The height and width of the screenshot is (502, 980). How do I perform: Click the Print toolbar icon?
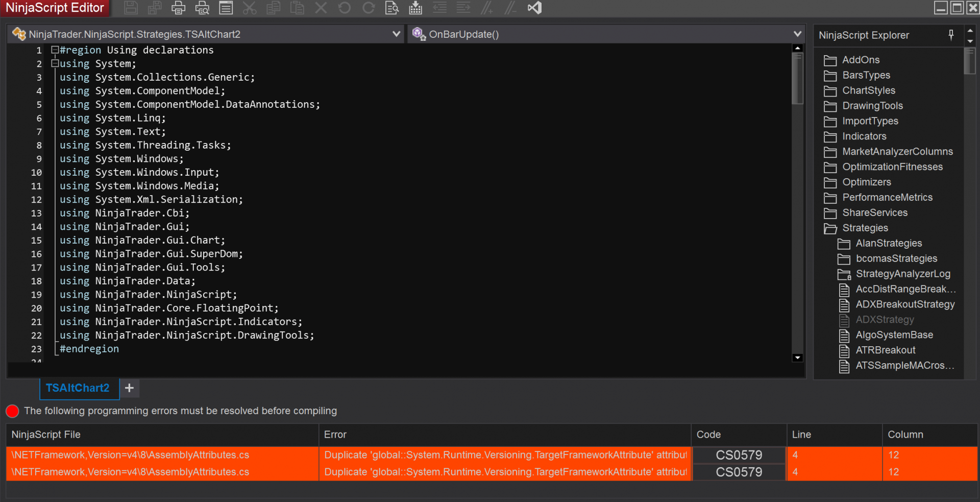click(x=178, y=8)
